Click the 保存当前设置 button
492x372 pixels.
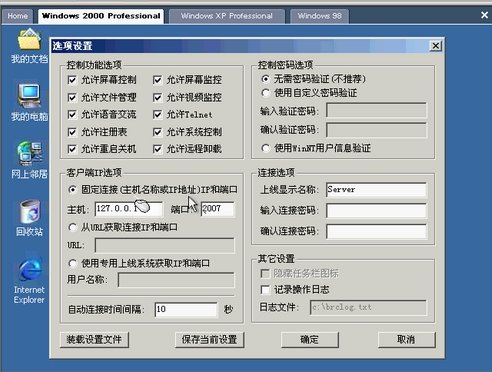[x=210, y=340]
